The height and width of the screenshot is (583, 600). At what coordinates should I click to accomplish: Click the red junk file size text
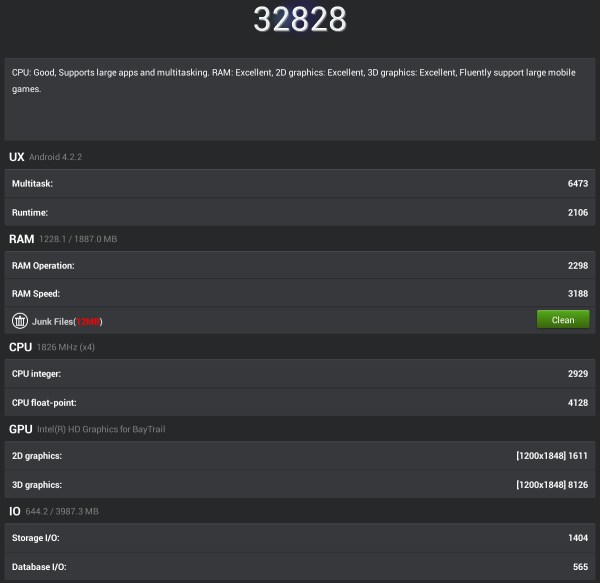tap(90, 321)
